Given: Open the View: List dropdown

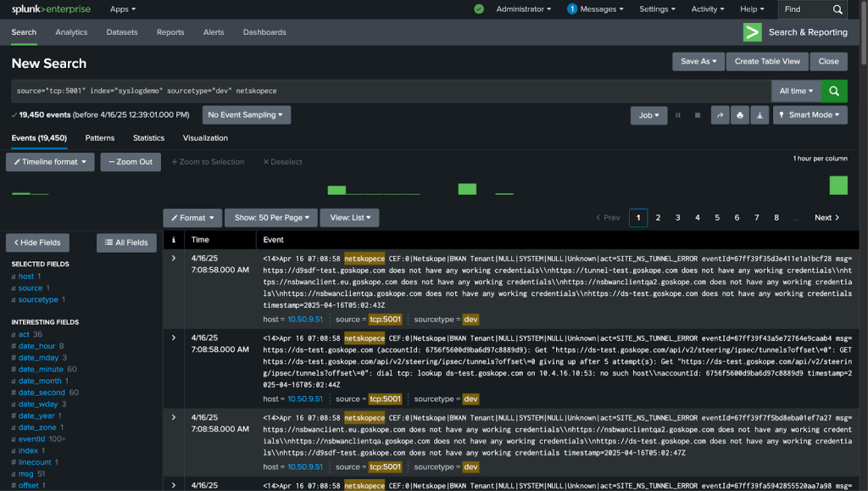Looking at the screenshot, I should [x=350, y=218].
